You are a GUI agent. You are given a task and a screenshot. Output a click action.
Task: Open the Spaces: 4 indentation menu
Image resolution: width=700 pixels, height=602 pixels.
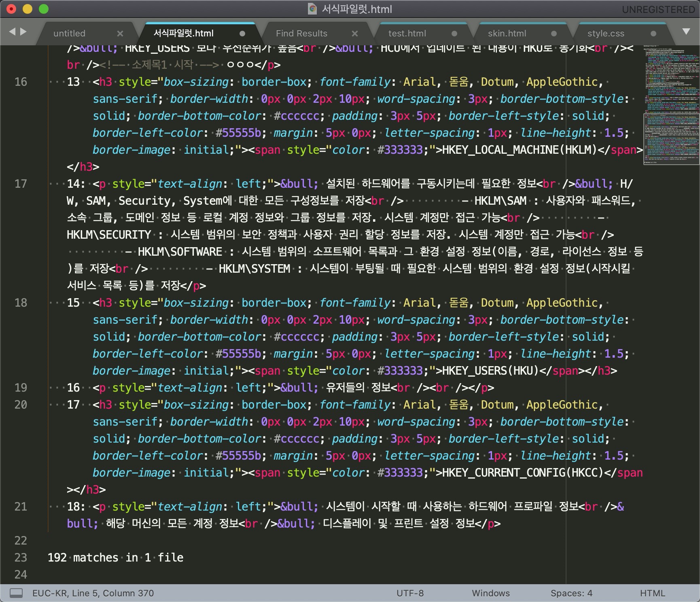(571, 593)
